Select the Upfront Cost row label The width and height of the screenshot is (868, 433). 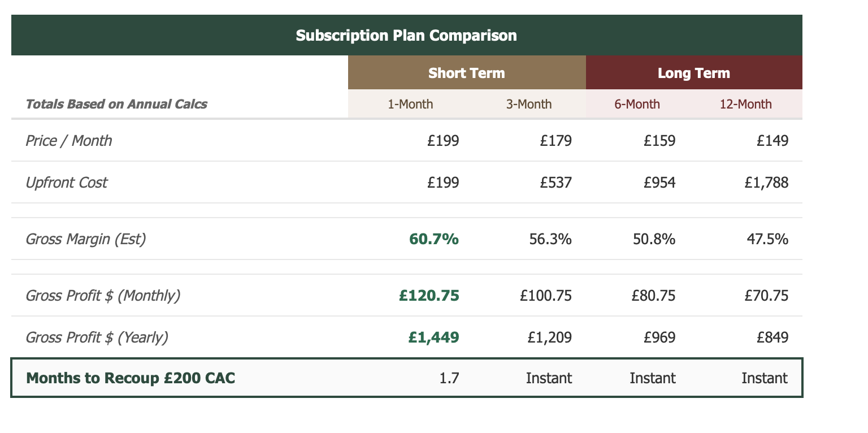tap(67, 182)
